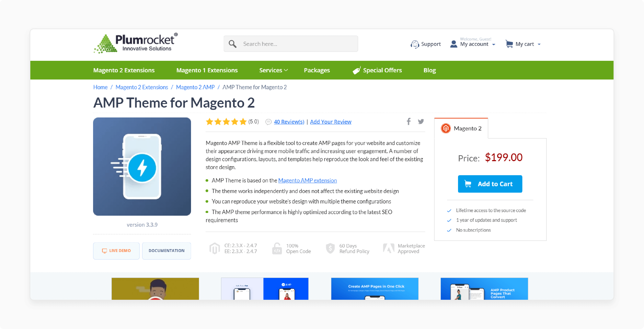Screen dimensions: 644x329
Task: Click the Plumrocket logo
Action: 135,43
